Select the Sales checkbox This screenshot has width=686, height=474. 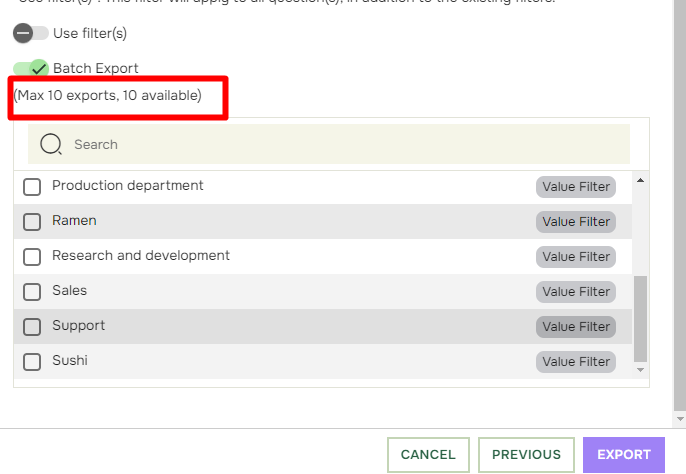(x=32, y=292)
